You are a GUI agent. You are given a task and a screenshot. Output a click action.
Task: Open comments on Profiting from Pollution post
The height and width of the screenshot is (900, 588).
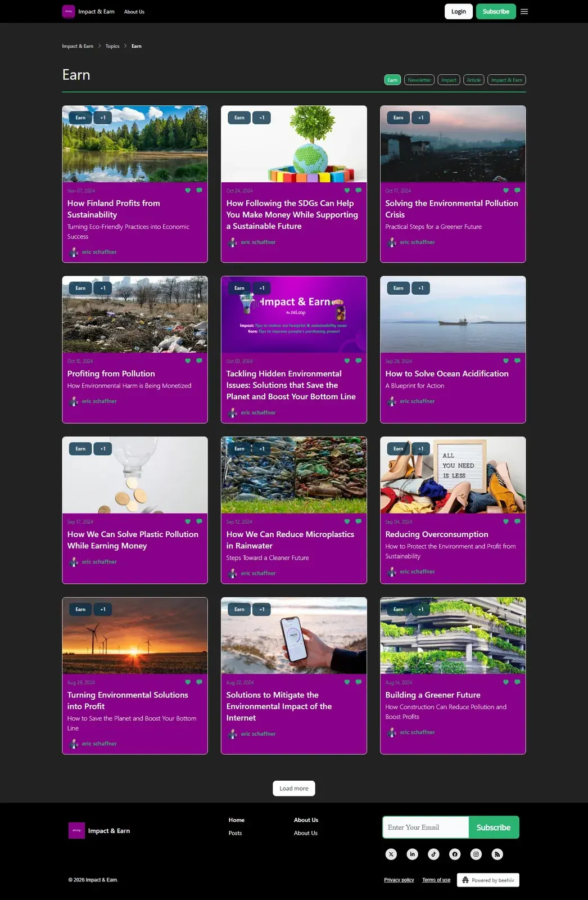(x=199, y=361)
